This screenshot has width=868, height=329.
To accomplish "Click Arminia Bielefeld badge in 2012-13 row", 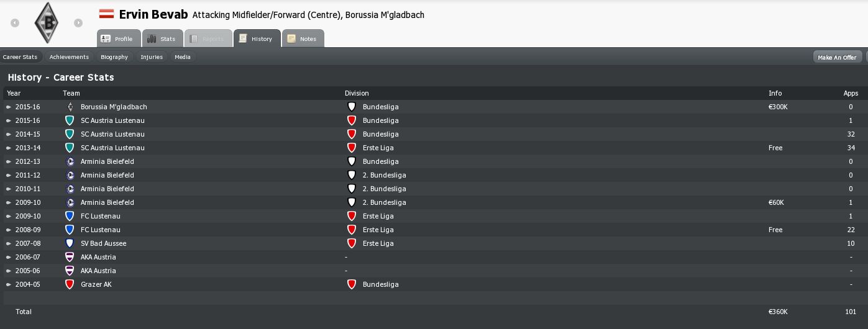I will coord(70,161).
